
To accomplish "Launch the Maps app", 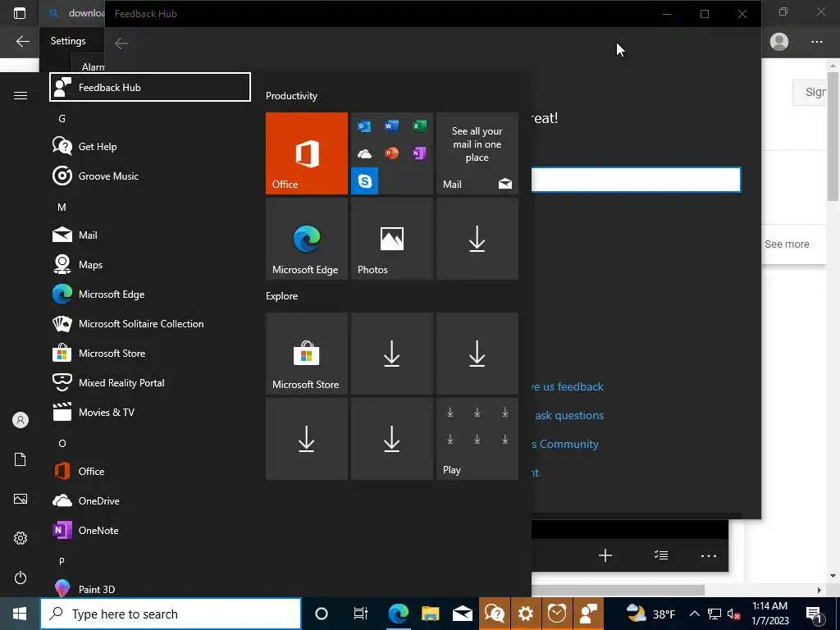I will click(x=150, y=265).
